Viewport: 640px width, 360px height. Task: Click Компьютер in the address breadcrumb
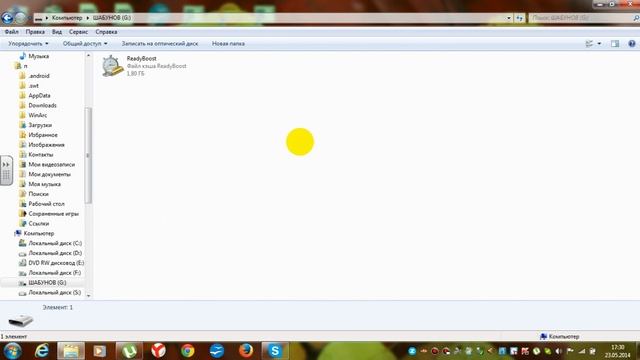click(x=67, y=18)
